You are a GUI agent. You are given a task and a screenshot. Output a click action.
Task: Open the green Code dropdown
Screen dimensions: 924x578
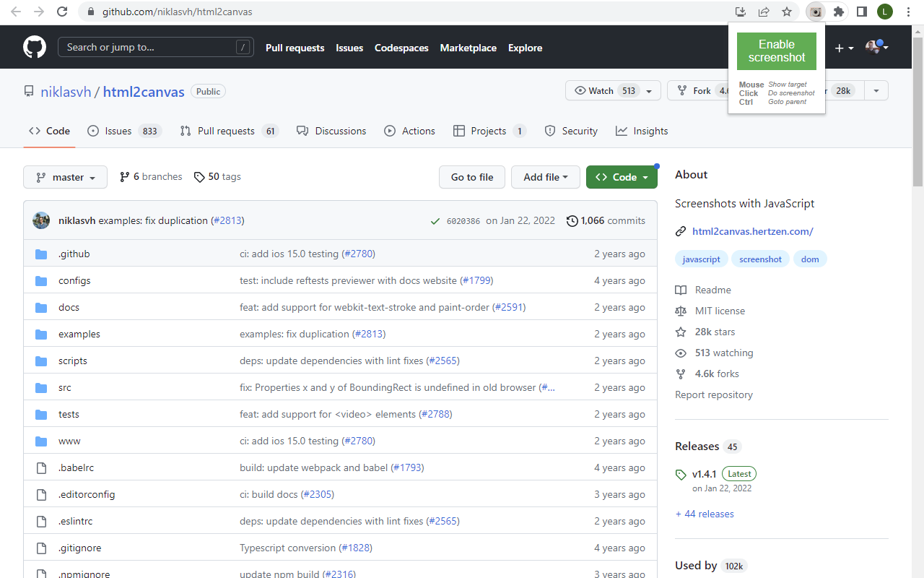(622, 177)
